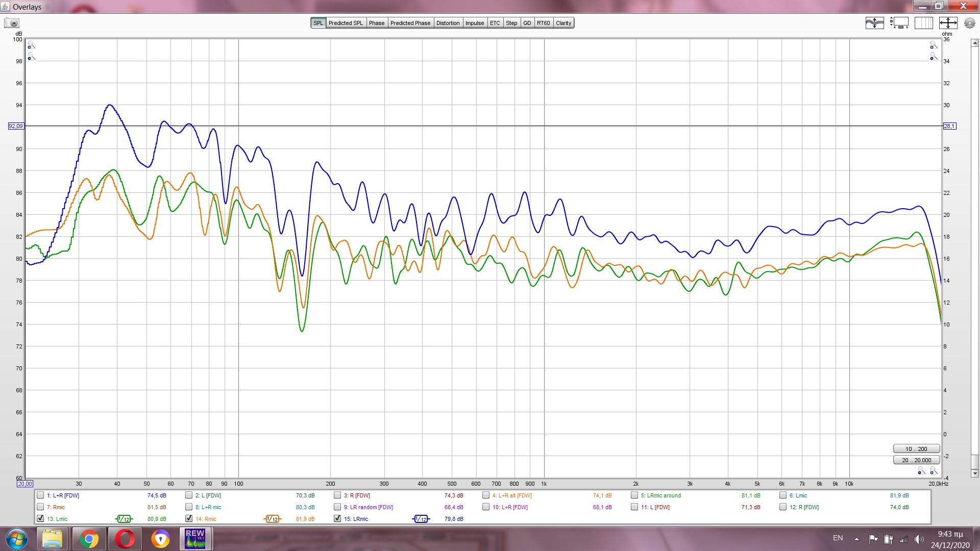Click the frequency axis lin/log icon
The image size is (980, 551).
pyautogui.click(x=923, y=23)
